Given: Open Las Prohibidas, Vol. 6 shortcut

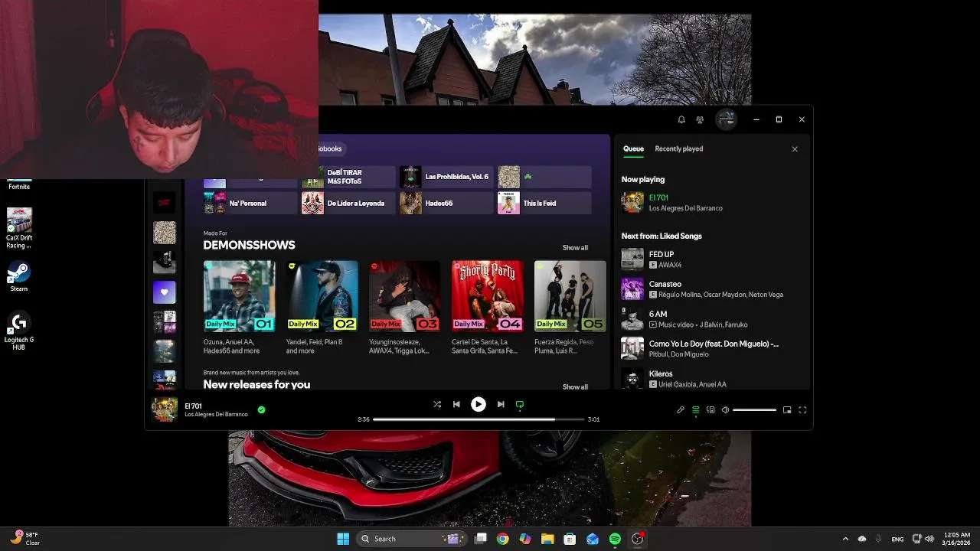Looking at the screenshot, I should click(x=446, y=177).
